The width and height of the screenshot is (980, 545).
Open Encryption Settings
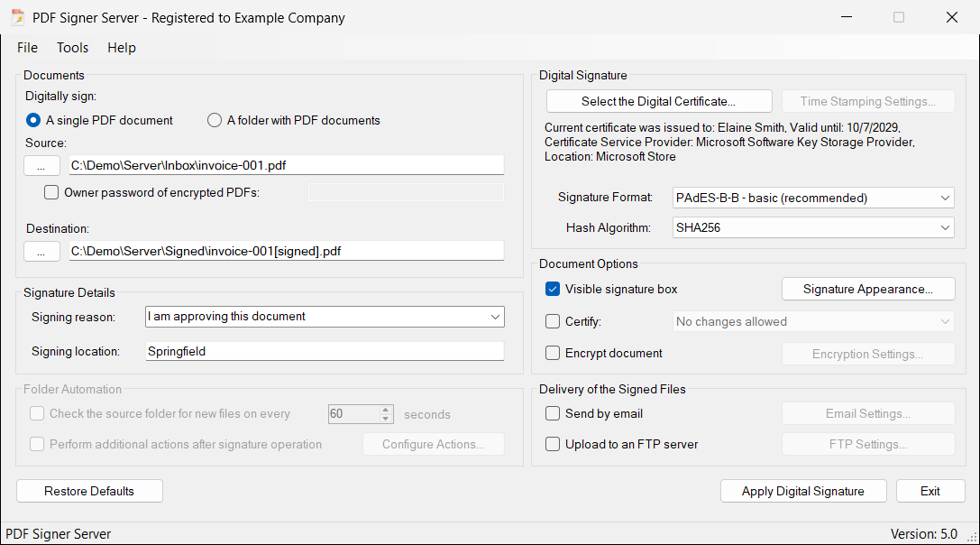868,354
